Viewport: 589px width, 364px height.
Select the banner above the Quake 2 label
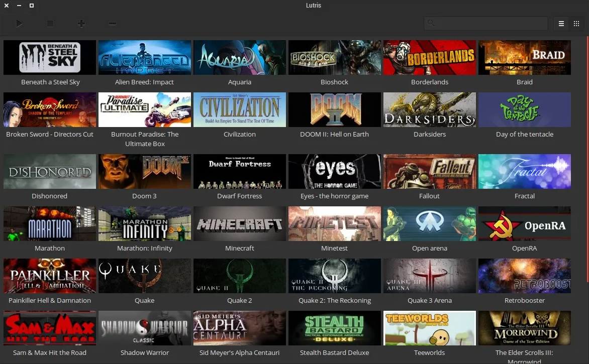(240, 276)
